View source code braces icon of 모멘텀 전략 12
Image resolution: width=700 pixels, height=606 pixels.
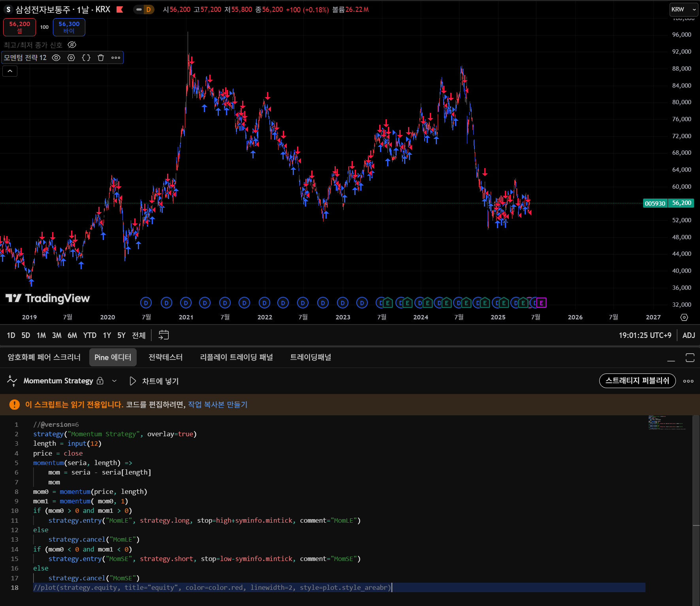(86, 58)
